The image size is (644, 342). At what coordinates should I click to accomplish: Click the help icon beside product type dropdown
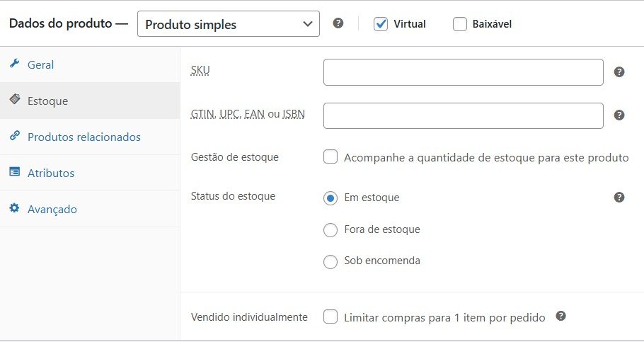[x=338, y=23]
